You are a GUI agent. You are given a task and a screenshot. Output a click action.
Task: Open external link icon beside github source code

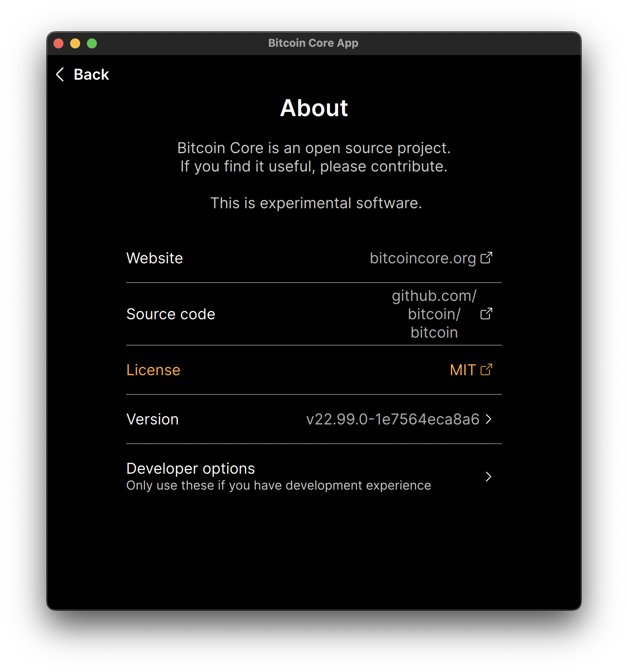(486, 314)
